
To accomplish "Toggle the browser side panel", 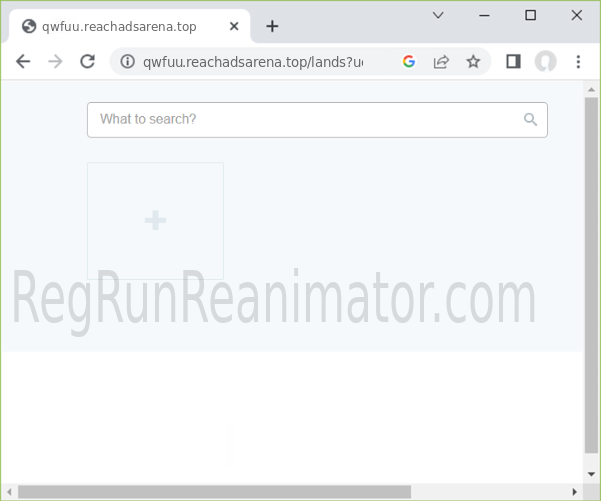I will [x=513, y=62].
